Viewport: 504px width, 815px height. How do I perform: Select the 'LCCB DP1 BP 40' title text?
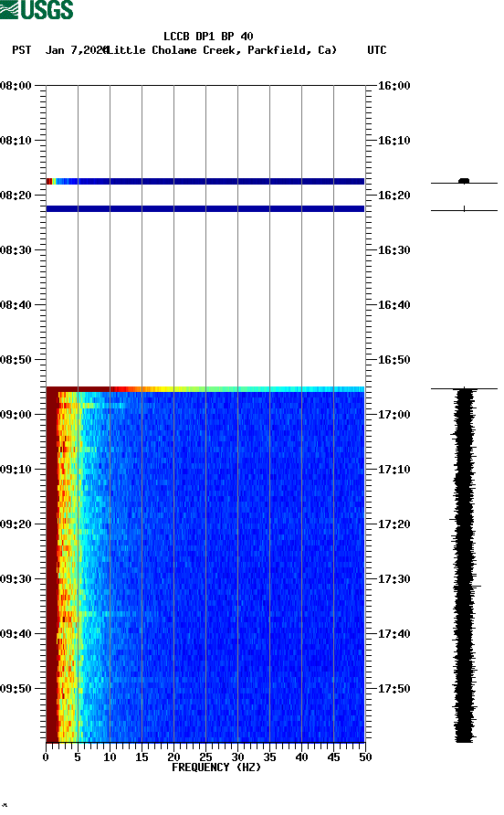(208, 37)
